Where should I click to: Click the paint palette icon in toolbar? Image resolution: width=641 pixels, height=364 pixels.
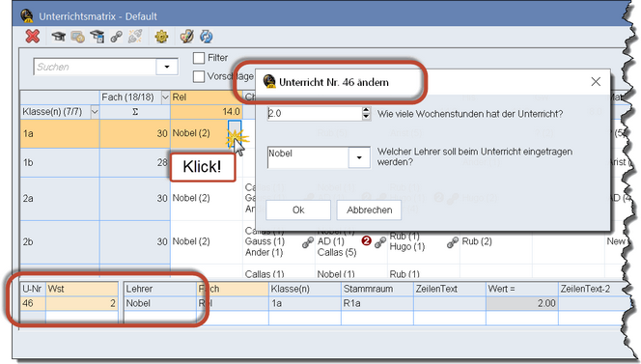coord(187,37)
